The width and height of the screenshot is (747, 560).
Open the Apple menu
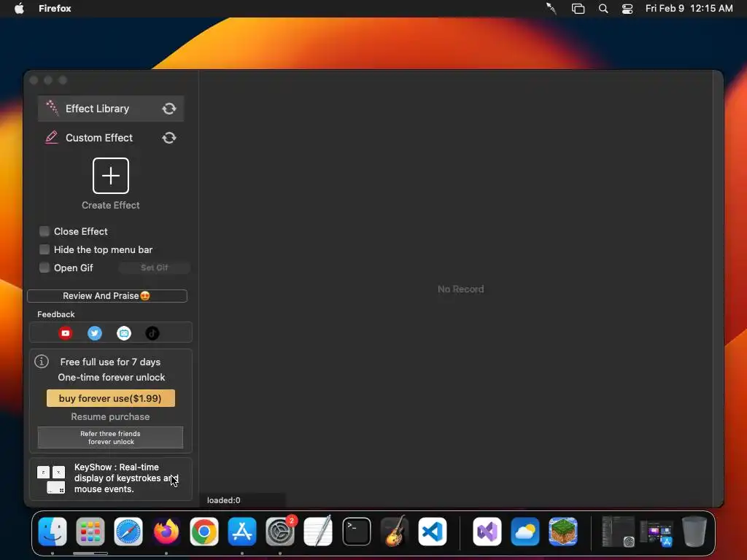click(19, 8)
